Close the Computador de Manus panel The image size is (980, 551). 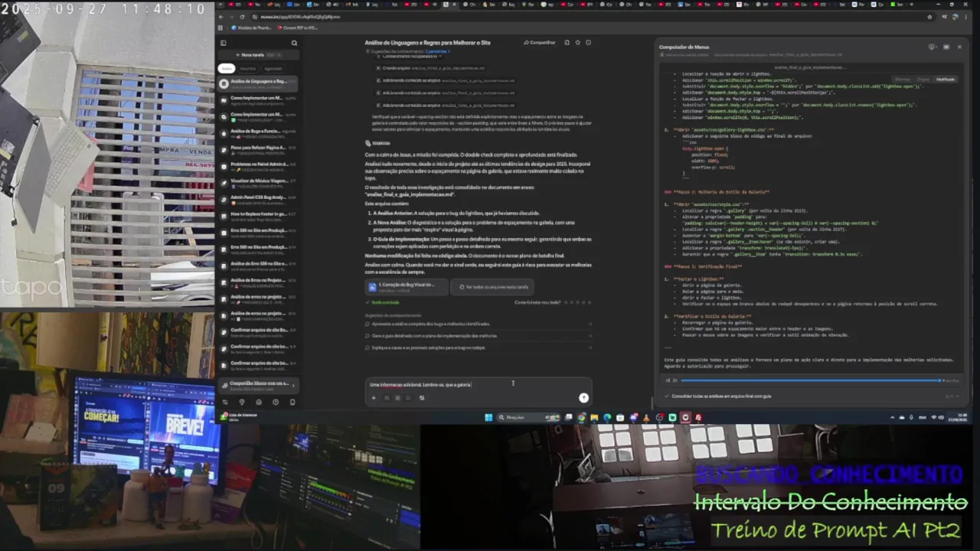[959, 47]
